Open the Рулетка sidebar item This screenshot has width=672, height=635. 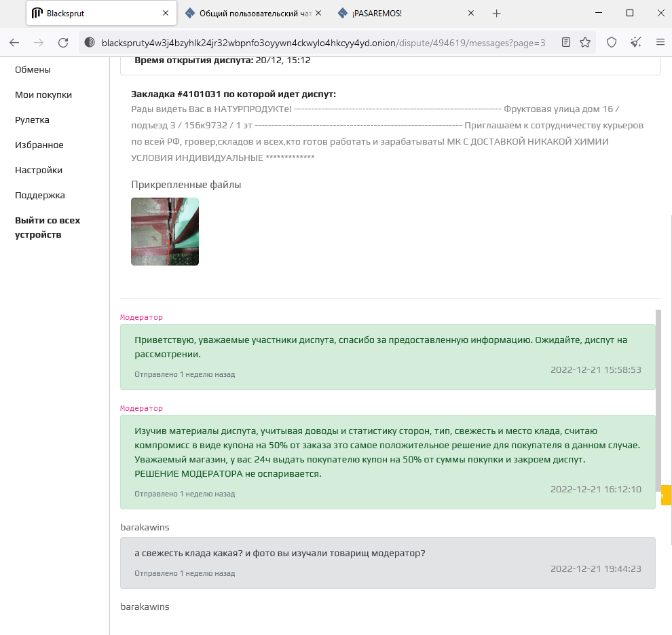pos(32,120)
